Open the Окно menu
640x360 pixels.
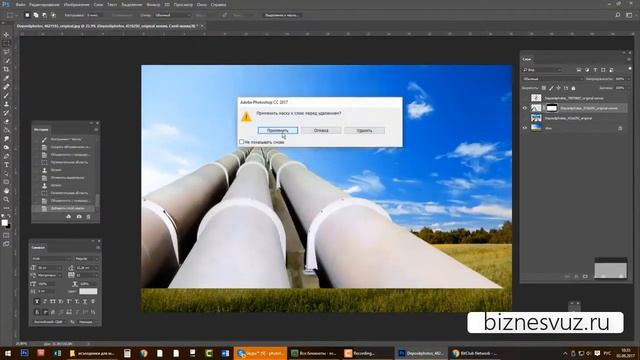(202, 5)
